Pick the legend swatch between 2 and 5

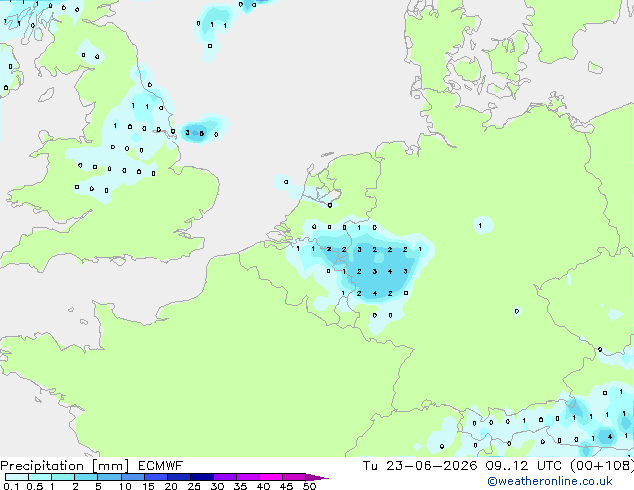click(86, 477)
